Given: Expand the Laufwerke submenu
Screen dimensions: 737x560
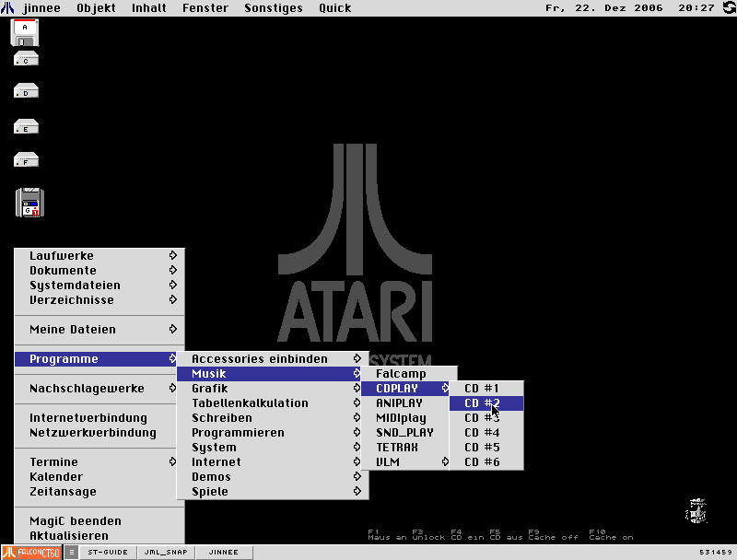Looking at the screenshot, I should [99, 255].
